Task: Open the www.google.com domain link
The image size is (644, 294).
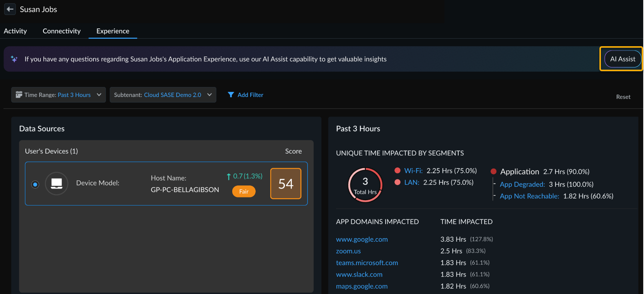Action: [362, 239]
